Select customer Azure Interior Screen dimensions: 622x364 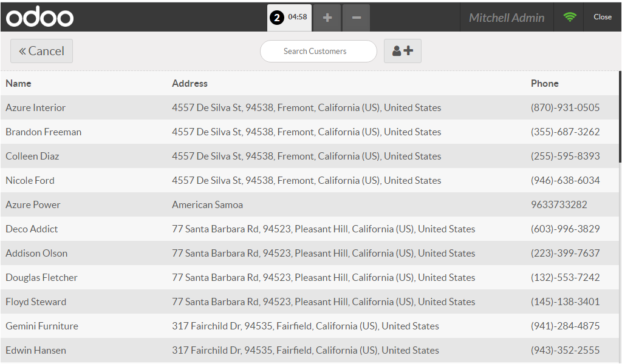pyautogui.click(x=309, y=108)
